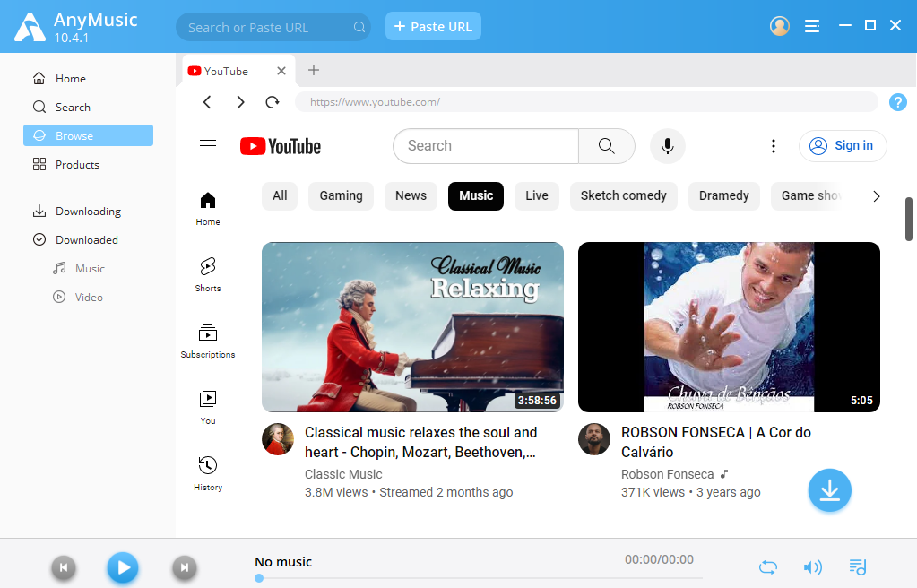Focus the YouTube Search field
This screenshot has width=917, height=588.
(x=486, y=146)
